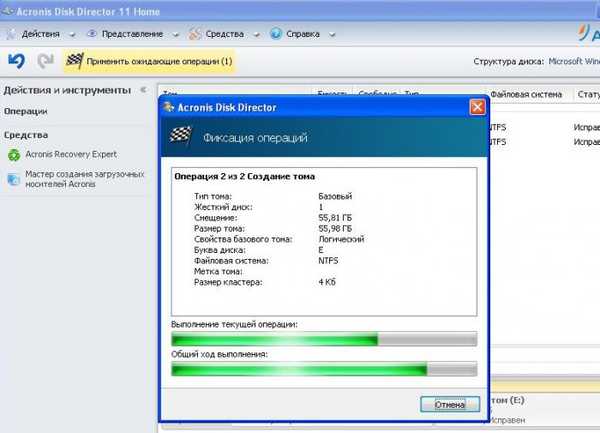Click the Структура диска label
The image size is (600, 433).
pos(509,61)
